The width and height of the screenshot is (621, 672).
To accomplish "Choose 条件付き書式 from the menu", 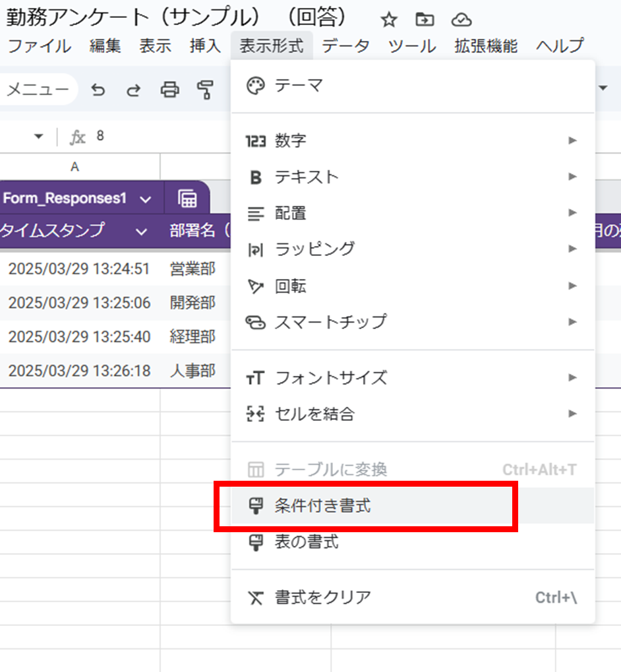I will (322, 506).
